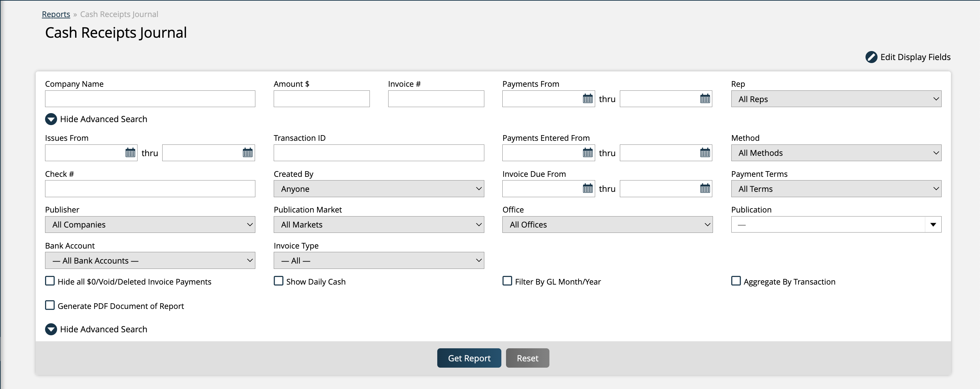The height and width of the screenshot is (389, 980).
Task: Open Payments Entered From start calendar icon
Action: point(587,153)
